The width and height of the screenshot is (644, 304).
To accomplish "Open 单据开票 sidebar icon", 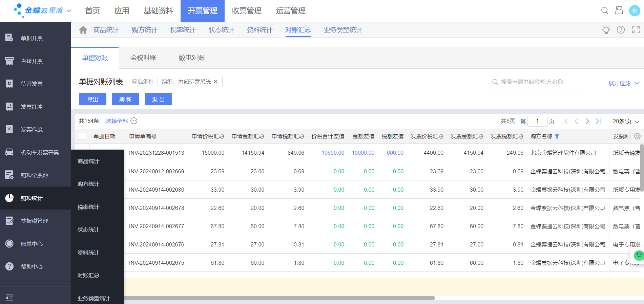I will [x=9, y=38].
